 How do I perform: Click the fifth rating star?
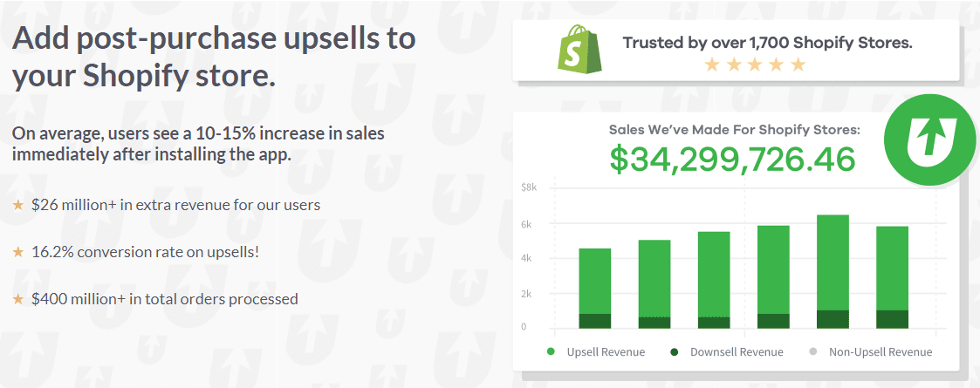[x=798, y=65]
